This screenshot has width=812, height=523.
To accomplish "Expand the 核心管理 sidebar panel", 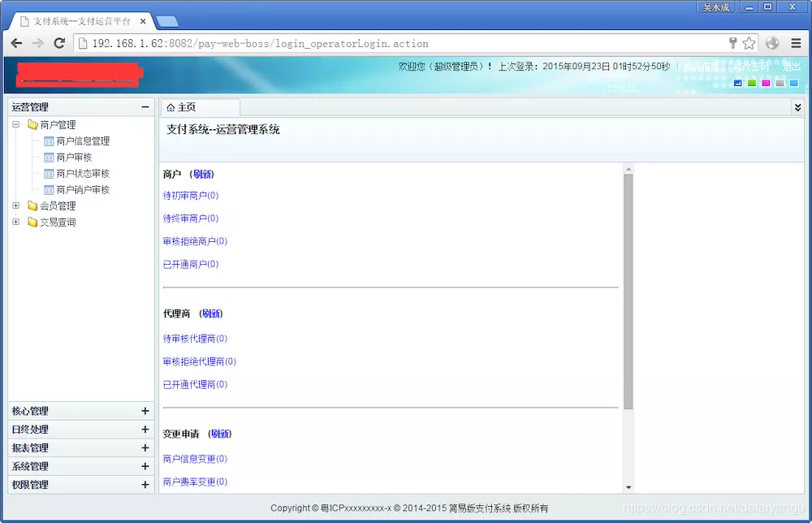I will click(x=145, y=412).
